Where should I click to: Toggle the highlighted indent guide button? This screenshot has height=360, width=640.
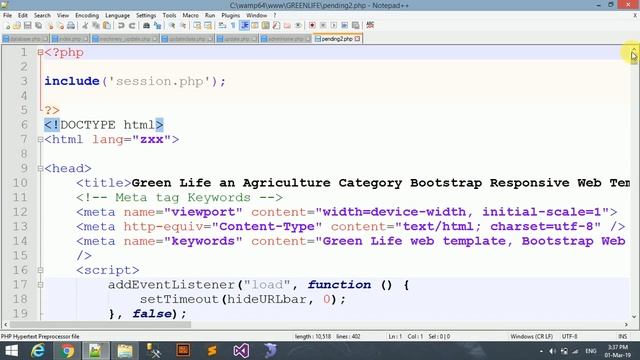click(x=244, y=25)
